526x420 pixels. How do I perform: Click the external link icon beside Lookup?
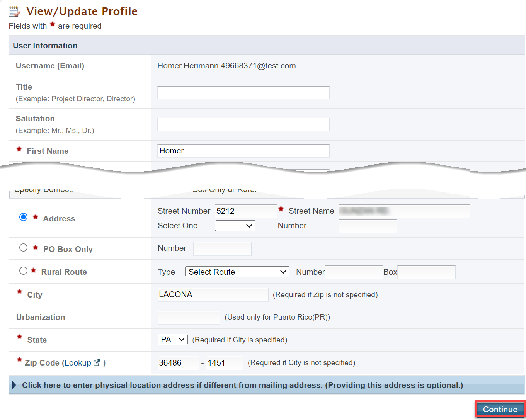click(97, 363)
